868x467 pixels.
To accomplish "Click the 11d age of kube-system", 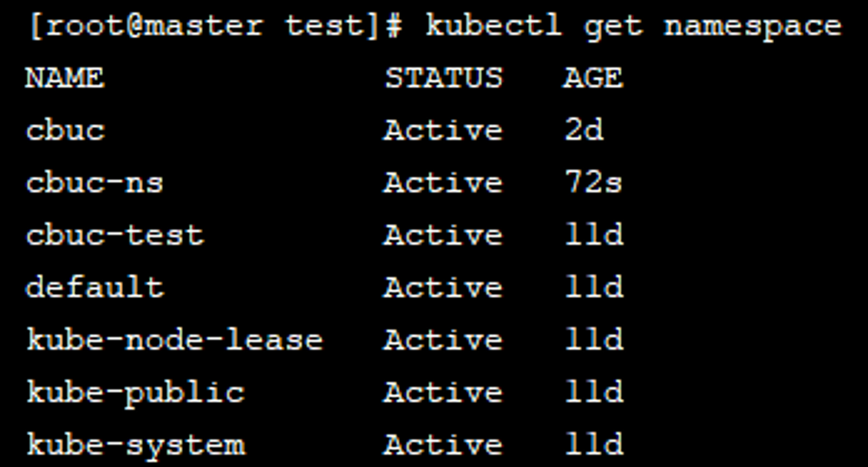I will tap(594, 444).
